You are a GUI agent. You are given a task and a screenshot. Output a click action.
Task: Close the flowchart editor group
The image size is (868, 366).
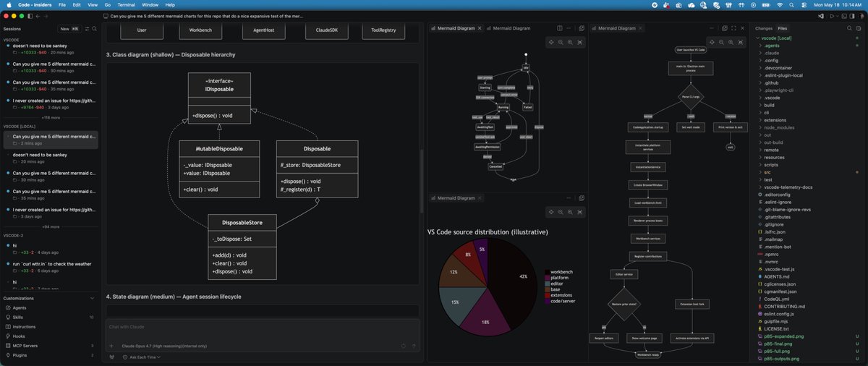pos(742,28)
